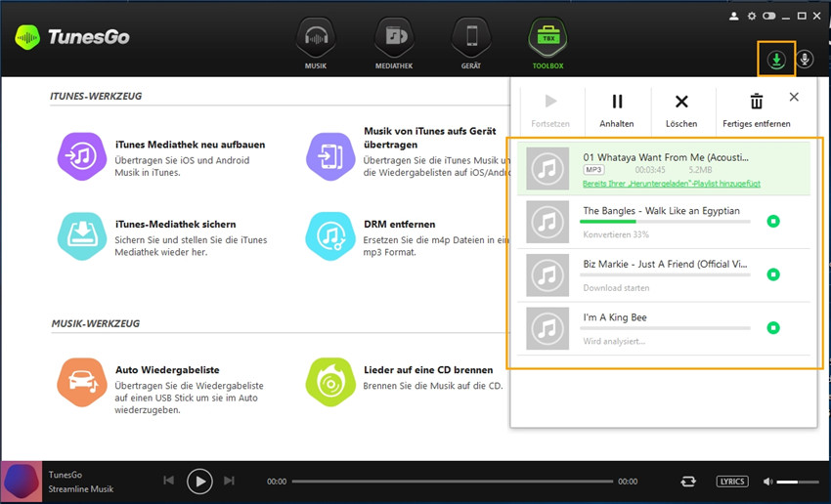Show lyrics with the LYRICS button
Viewport: 831px width, 504px height.
pyautogui.click(x=731, y=482)
